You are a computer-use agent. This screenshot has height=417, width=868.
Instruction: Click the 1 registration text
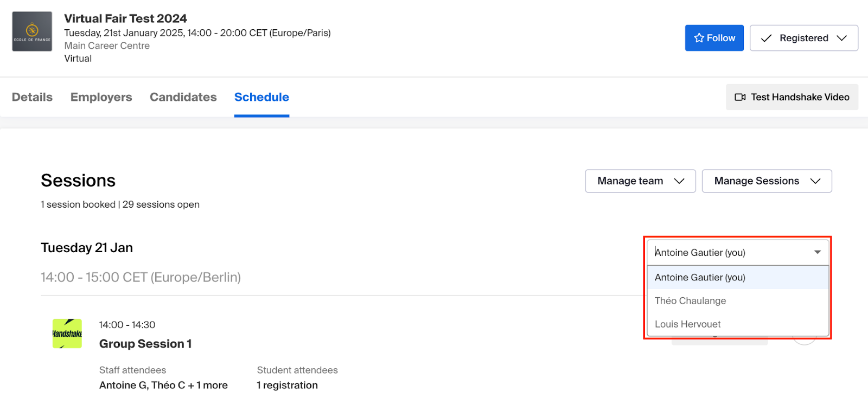(288, 385)
